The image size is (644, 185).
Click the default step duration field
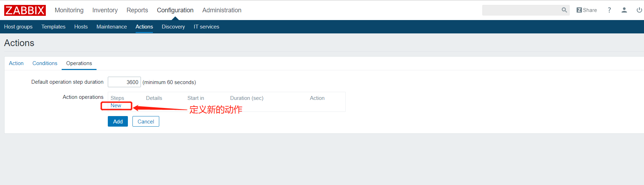124,82
